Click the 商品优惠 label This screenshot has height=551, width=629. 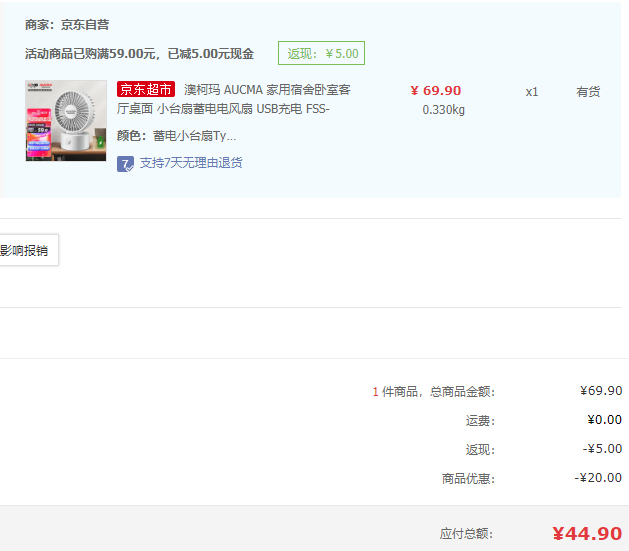coord(468,478)
